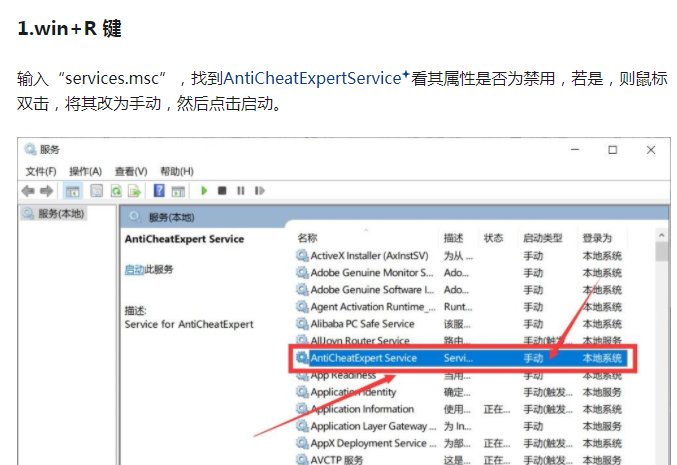Click gear icon beside Adobe Genuine Monitor S...
This screenshot has height=465, width=677.
coord(302,272)
